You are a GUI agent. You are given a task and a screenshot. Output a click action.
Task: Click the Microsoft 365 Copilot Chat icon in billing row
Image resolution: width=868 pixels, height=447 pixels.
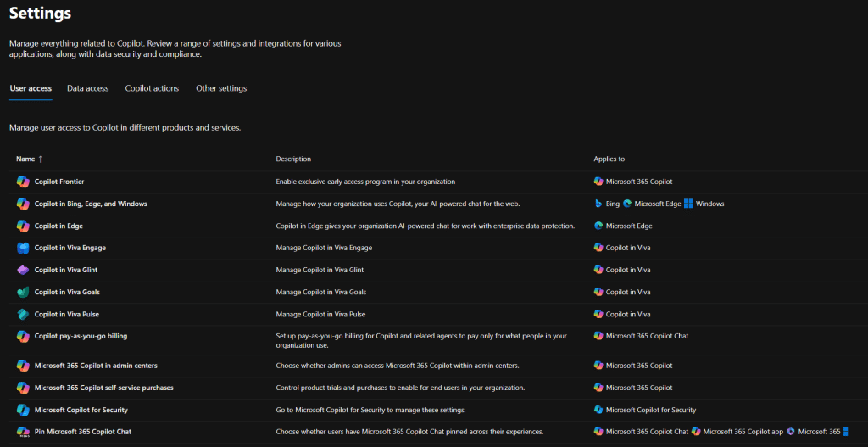click(x=598, y=336)
